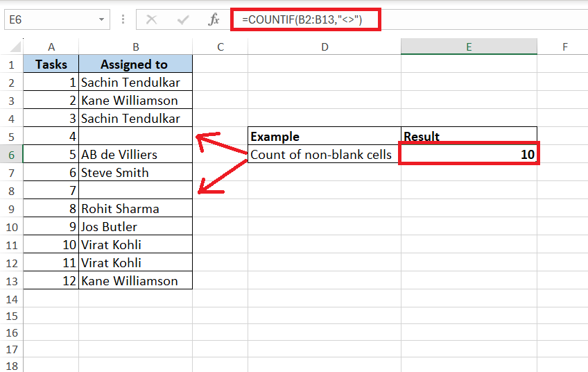Screen dimensions: 588x372
Task: Select row 7 header
Action: point(12,173)
